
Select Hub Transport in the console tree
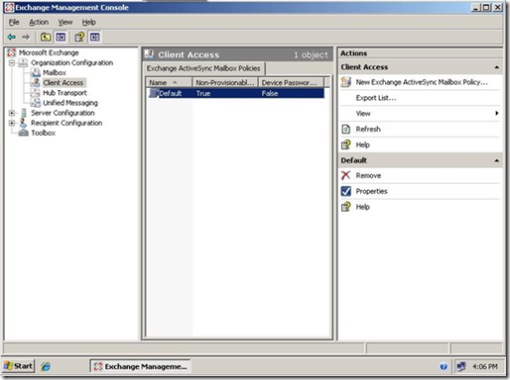pyautogui.click(x=65, y=93)
